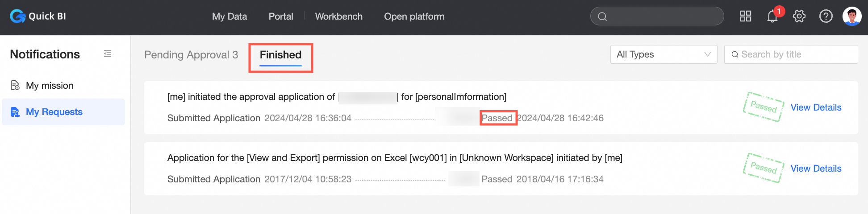Open the settings gear icon
This screenshot has width=868, height=214.
[x=799, y=16]
